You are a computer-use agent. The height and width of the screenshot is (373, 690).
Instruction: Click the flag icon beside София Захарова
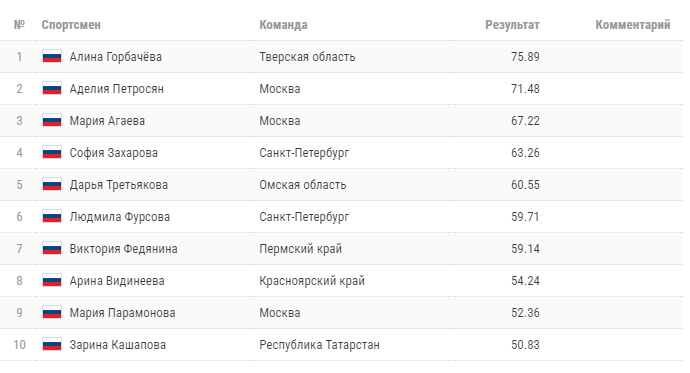click(x=52, y=153)
